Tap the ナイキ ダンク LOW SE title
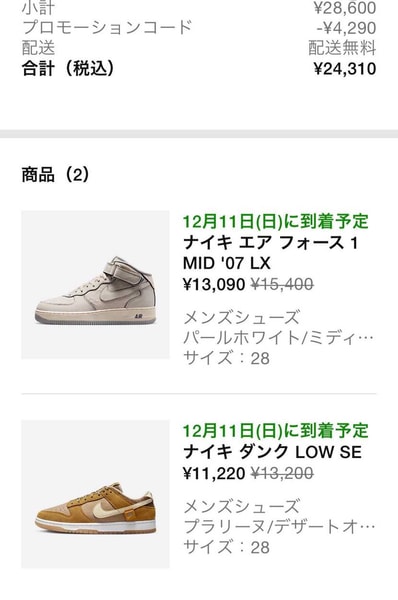Viewport: 398px width, 600px height. pos(272,452)
